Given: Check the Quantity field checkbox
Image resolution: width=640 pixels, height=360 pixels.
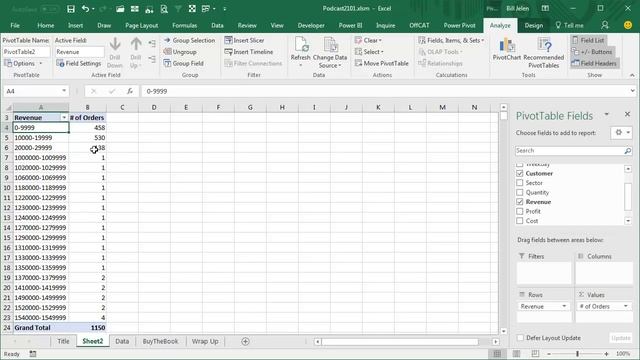Looking at the screenshot, I should click(x=520, y=192).
